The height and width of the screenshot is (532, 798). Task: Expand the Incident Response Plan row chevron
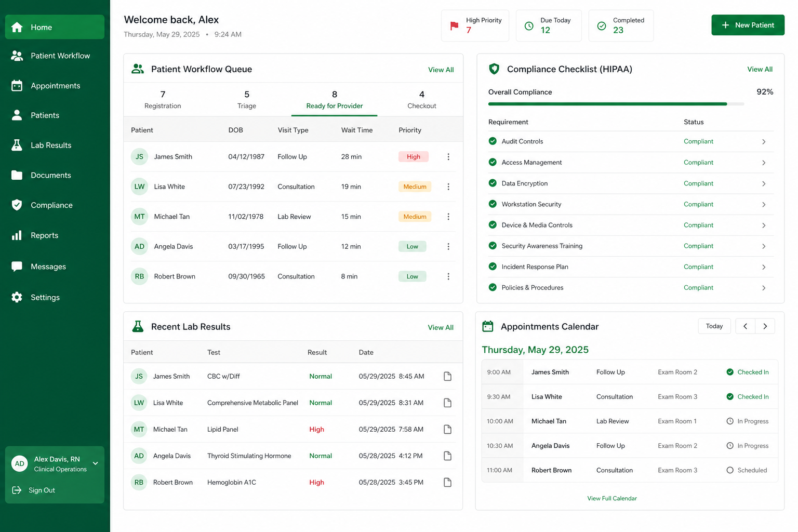point(764,267)
